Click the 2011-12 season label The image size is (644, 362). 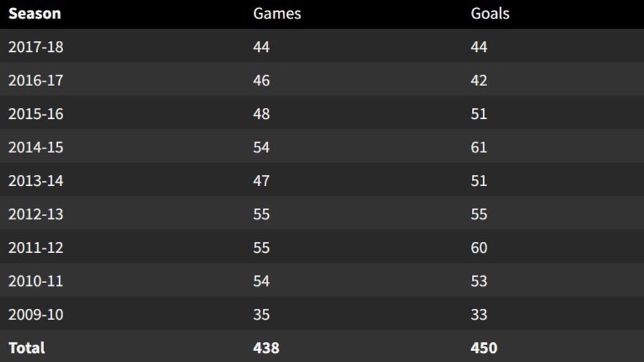click(35, 248)
